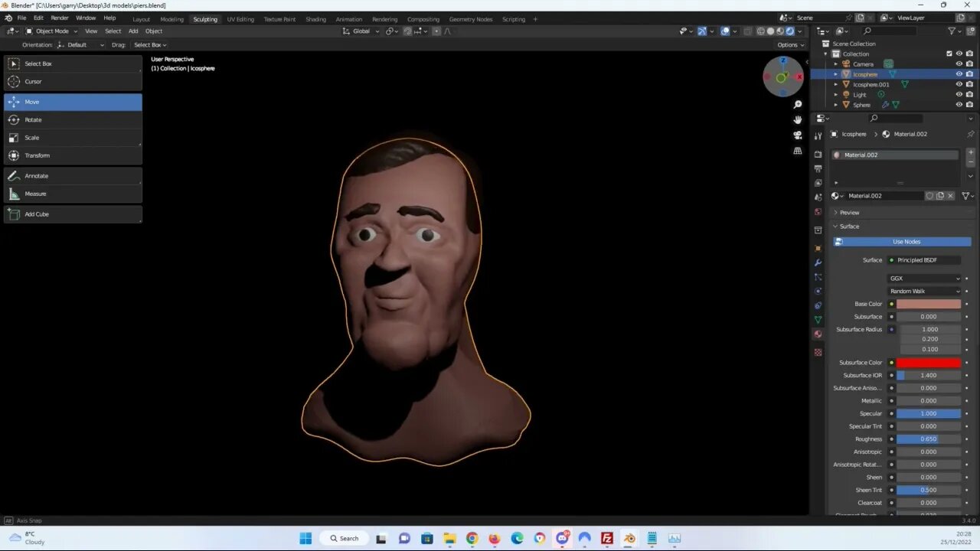Remove material slot with minus icon
This screenshot has height=551, width=980.
pos(971,163)
